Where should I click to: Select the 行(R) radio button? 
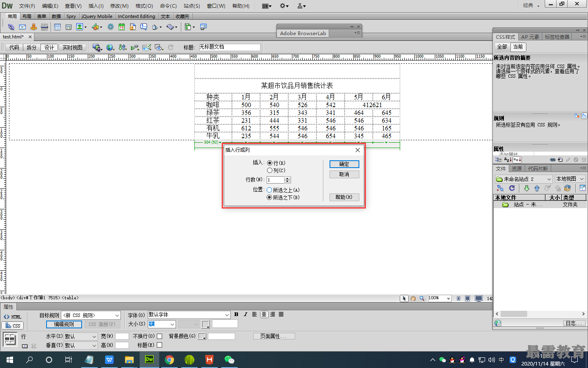tap(269, 163)
